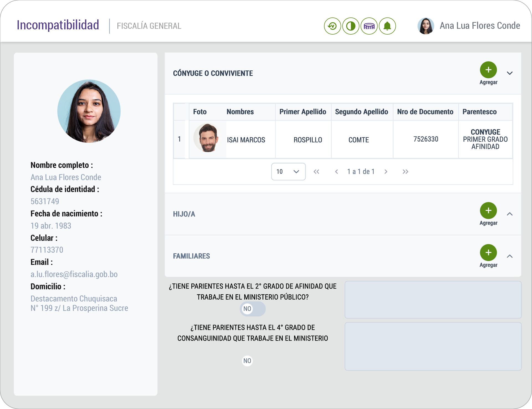
Task: Click Agregar plus in Familiares section
Action: (x=488, y=253)
